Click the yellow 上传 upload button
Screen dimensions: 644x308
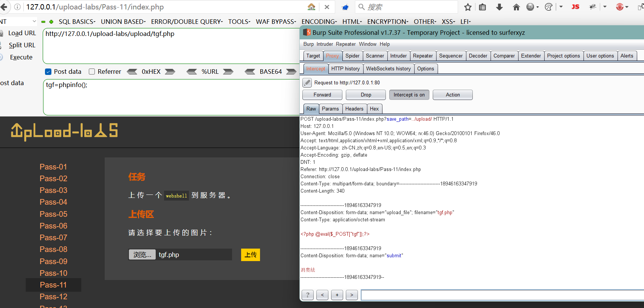pyautogui.click(x=251, y=255)
